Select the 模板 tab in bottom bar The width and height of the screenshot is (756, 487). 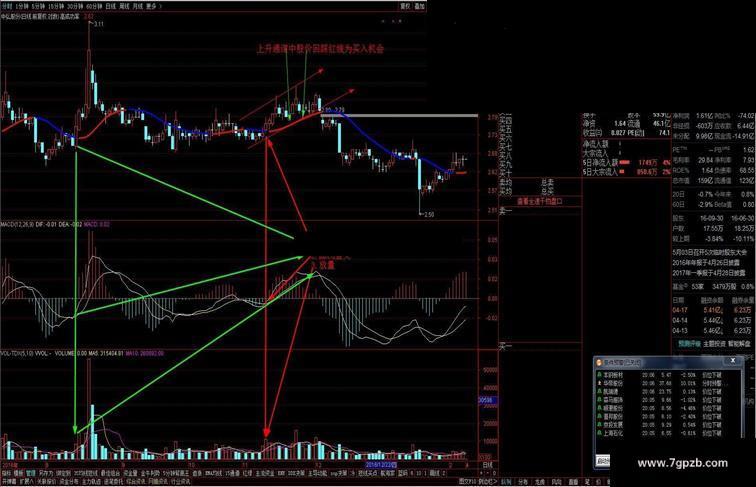[19, 473]
